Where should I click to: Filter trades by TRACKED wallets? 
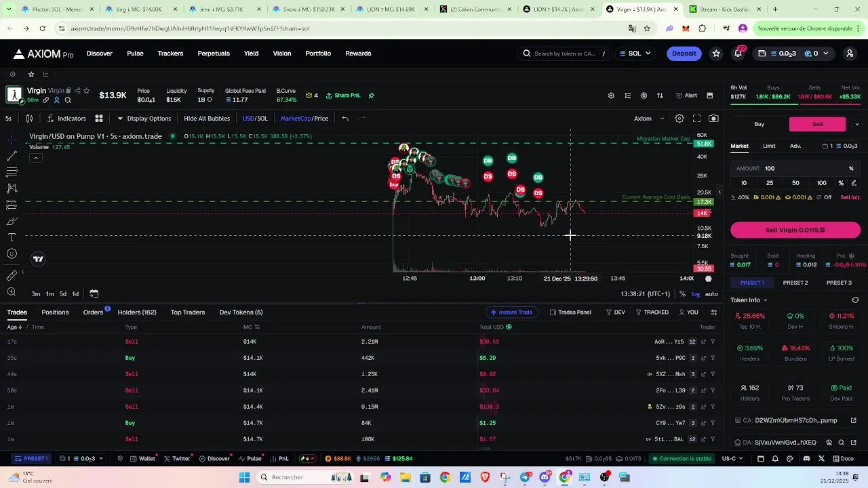click(652, 312)
